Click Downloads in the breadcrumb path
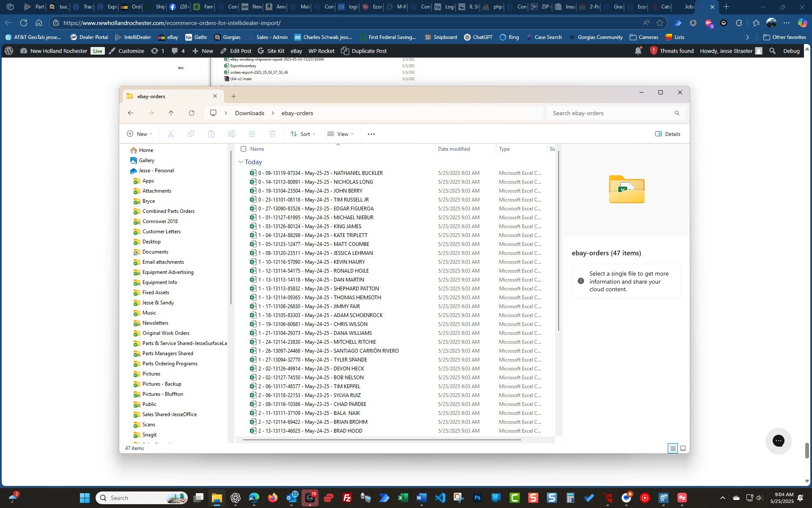Viewport: 812px width, 508px height. (x=250, y=113)
